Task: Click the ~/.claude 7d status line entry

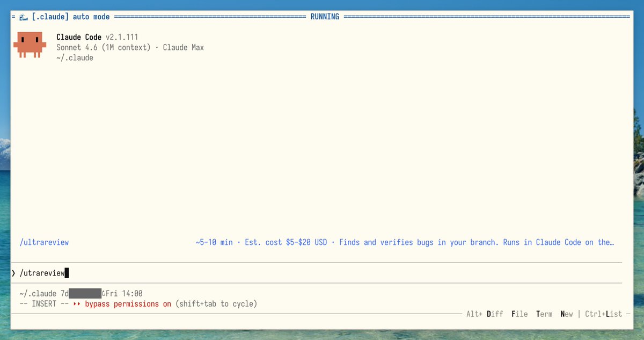Action: point(44,293)
